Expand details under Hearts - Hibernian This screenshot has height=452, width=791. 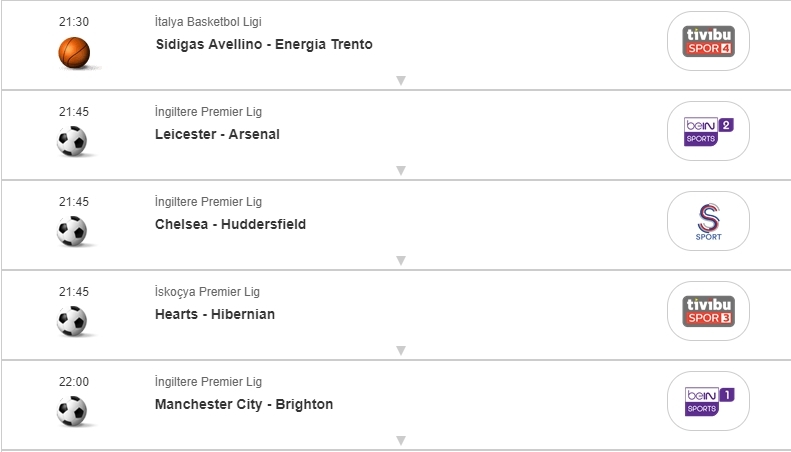400,350
